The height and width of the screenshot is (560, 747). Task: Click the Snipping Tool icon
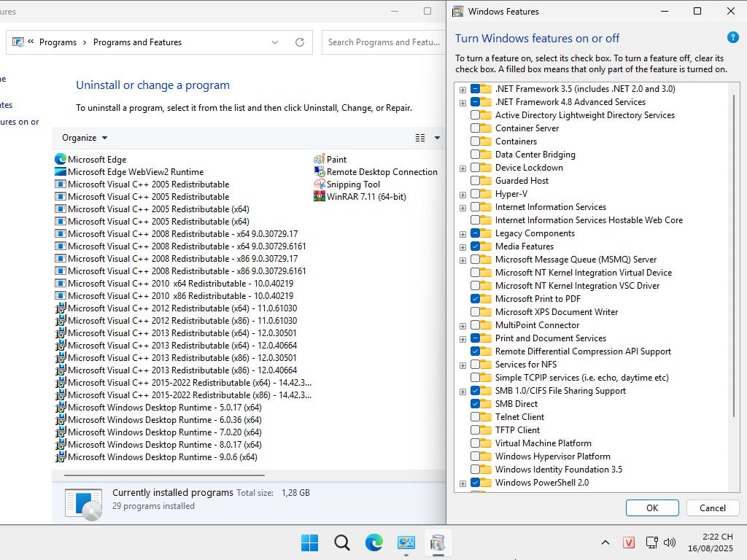(320, 184)
